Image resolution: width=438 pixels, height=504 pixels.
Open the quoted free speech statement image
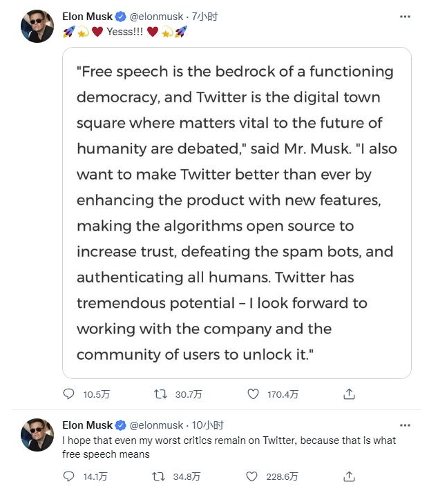(236, 213)
